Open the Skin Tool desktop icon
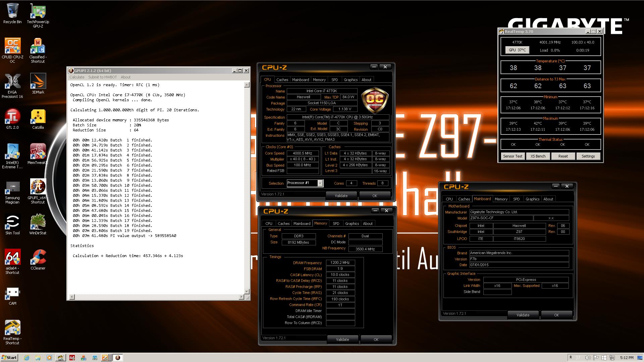Viewport: 644px width, 362px height. click(12, 225)
